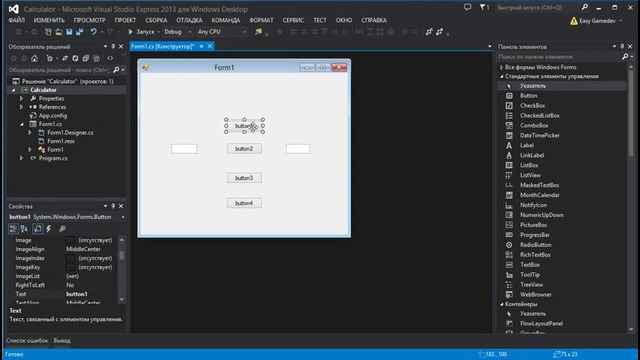Switch to the Form1.cs [Конструктор] tab
This screenshot has width=640, height=360.
pos(162,47)
